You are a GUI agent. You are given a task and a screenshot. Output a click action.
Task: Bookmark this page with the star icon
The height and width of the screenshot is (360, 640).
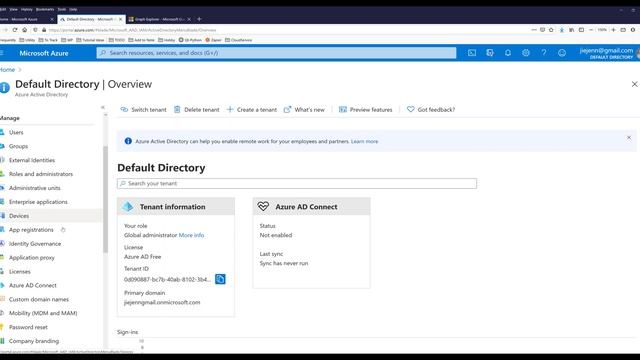point(551,30)
